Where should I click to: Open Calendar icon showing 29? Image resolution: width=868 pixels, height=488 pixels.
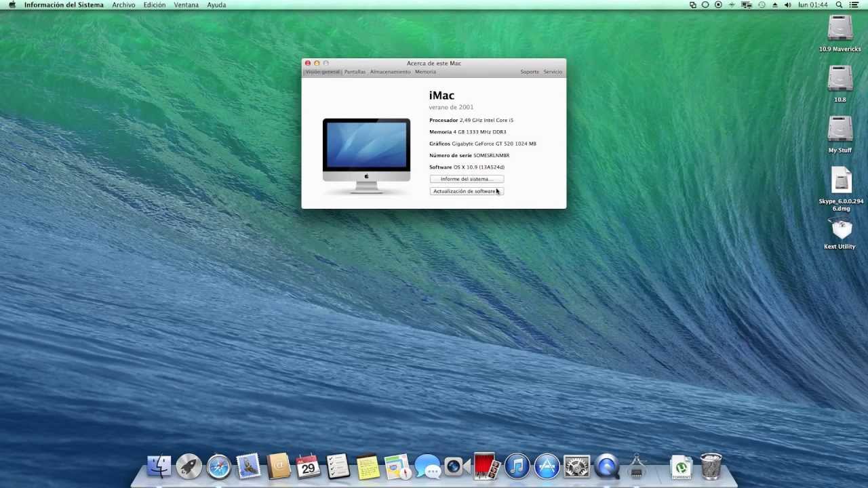pyautogui.click(x=309, y=466)
